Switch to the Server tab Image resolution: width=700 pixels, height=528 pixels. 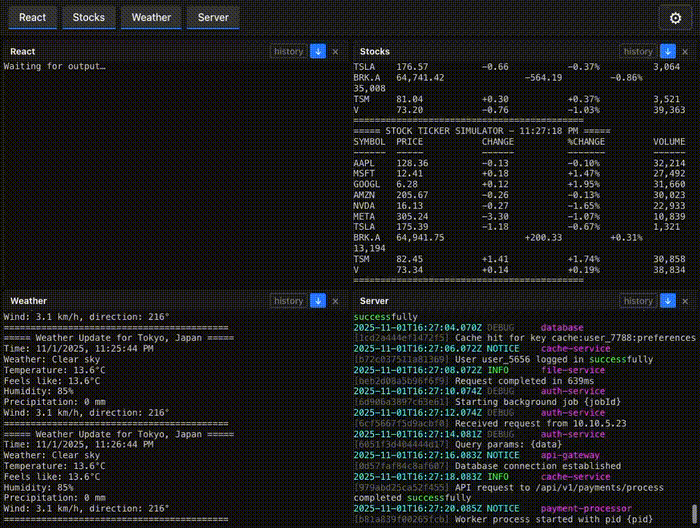click(213, 17)
